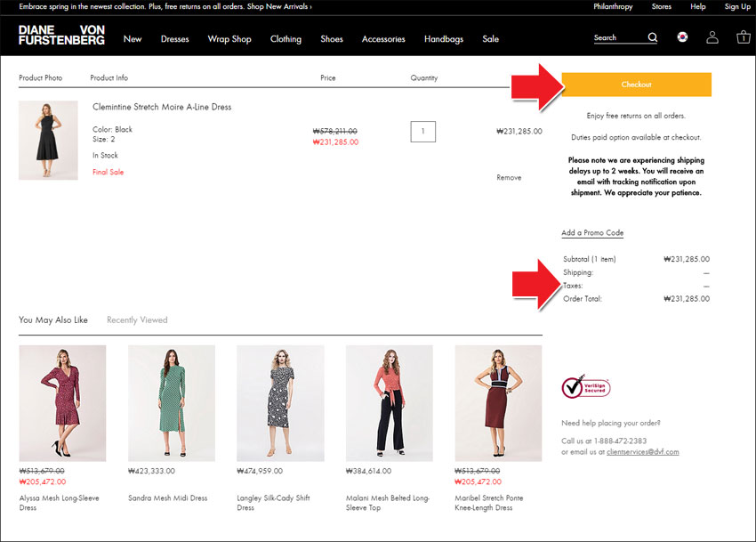Open Maribel Stretch Ponte Knee-Length Dress image

coord(498,403)
